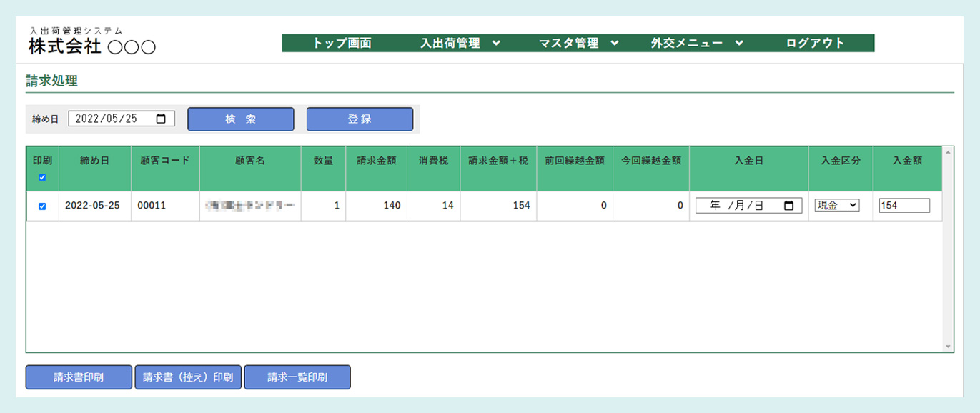Toggle the 印刷 header select-all checkbox
This screenshot has width=980, height=413.
point(42,177)
